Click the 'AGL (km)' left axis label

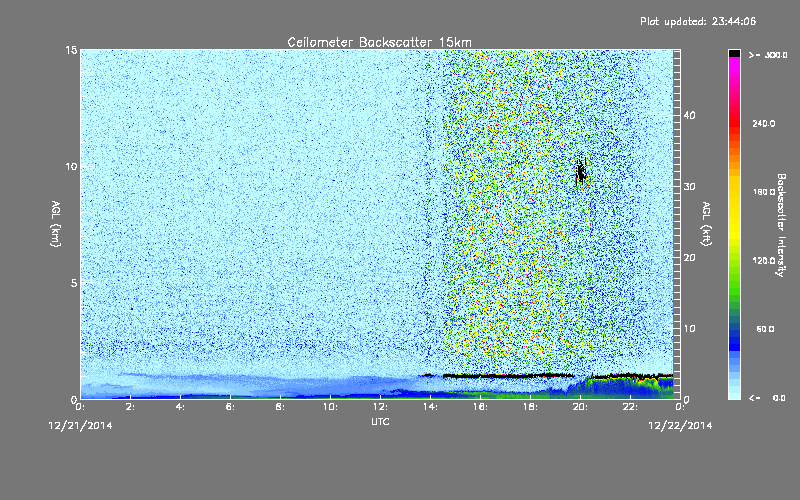[56, 224]
